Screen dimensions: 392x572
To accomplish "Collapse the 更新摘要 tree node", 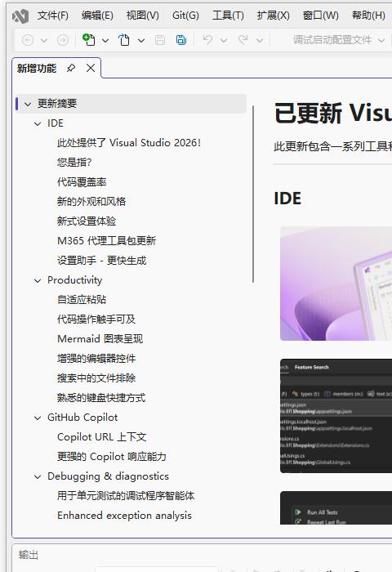I will 28,104.
